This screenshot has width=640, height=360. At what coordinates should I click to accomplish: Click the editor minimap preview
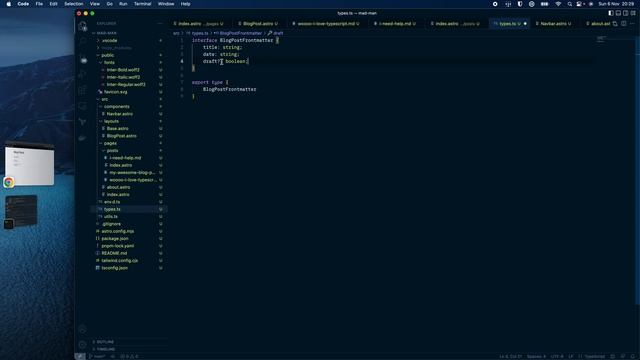point(601,39)
